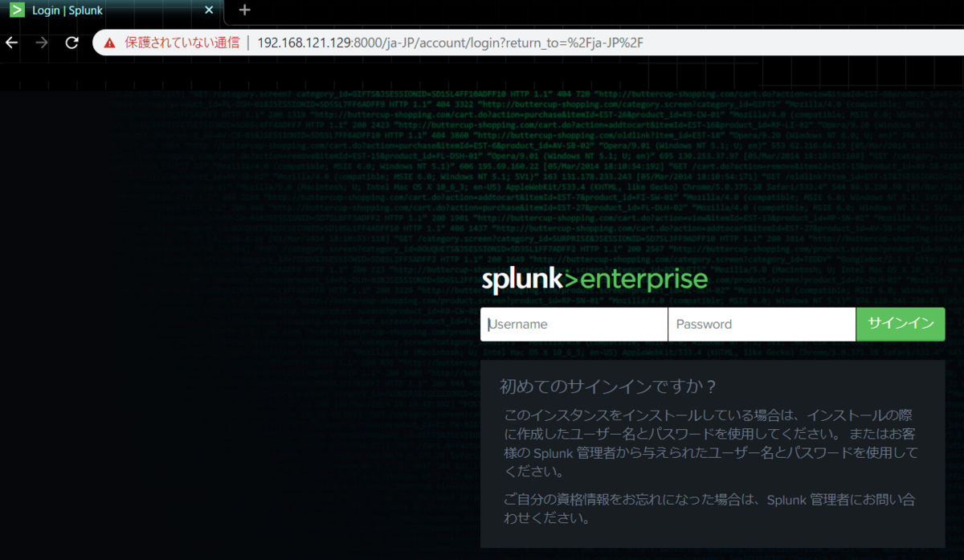Screen dimensions: 964x560
Task: Go back with browser back arrow
Action: point(12,43)
